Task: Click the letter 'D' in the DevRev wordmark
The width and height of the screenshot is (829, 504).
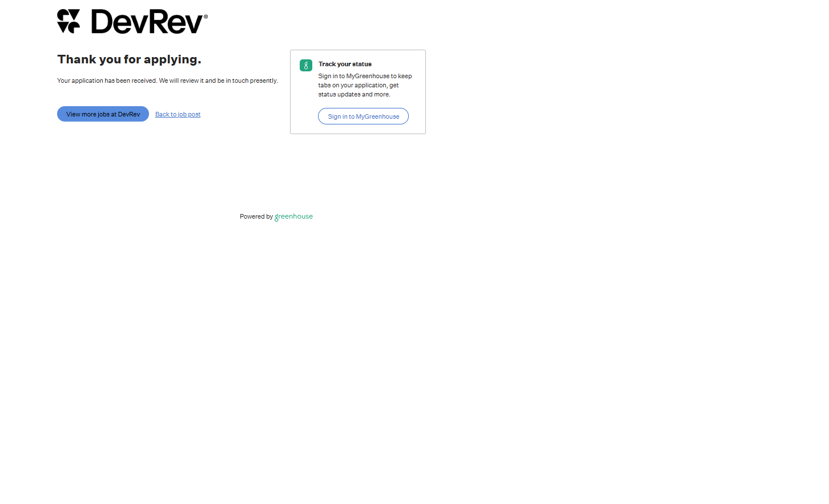Action: pos(103,22)
